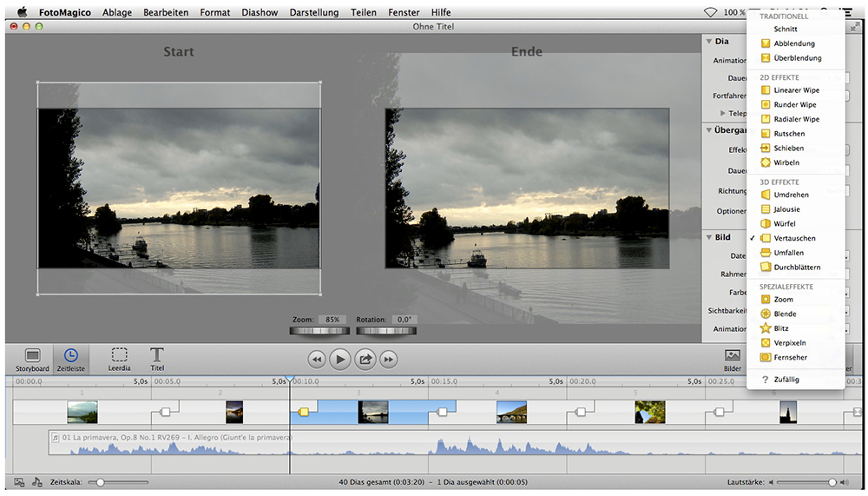This screenshot has height=496, width=868.
Task: Collapse the Bild section
Action: [709, 237]
